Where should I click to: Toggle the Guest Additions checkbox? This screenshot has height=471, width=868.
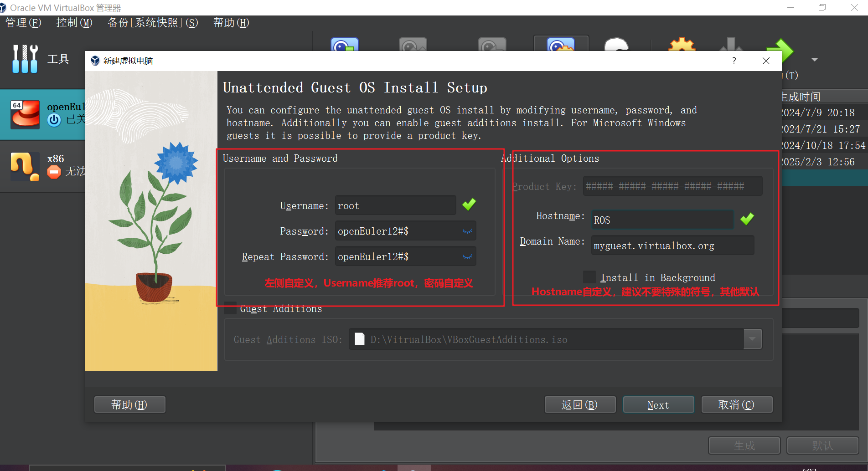point(231,308)
